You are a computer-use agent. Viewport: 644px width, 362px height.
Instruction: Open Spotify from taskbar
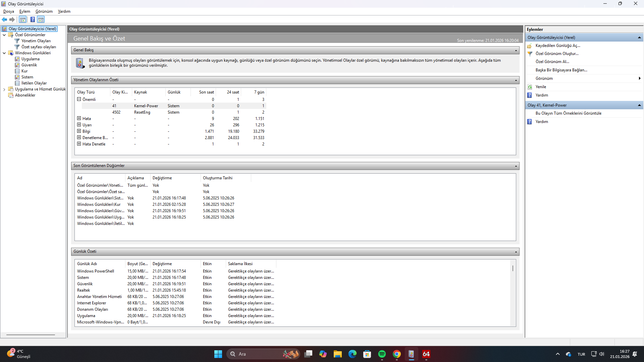382,354
